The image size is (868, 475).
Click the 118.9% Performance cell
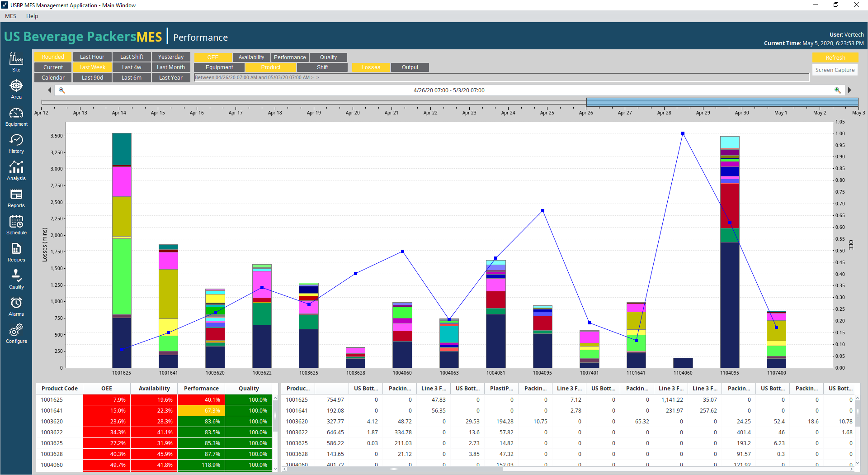[201, 465]
